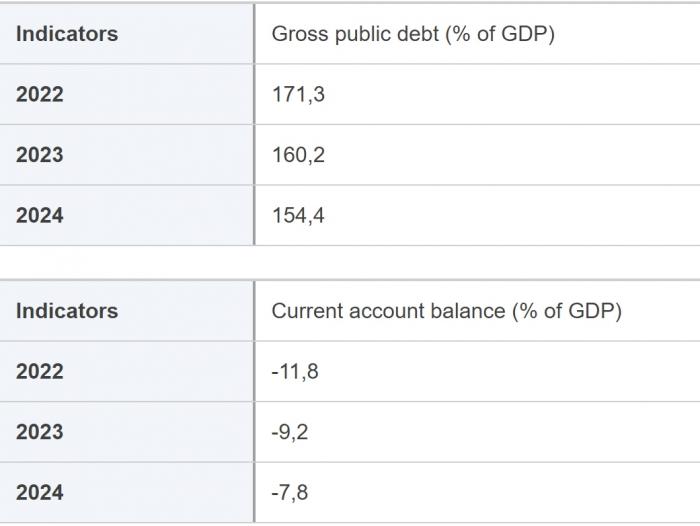Click the Indicators header in the public debt table

coord(67,34)
